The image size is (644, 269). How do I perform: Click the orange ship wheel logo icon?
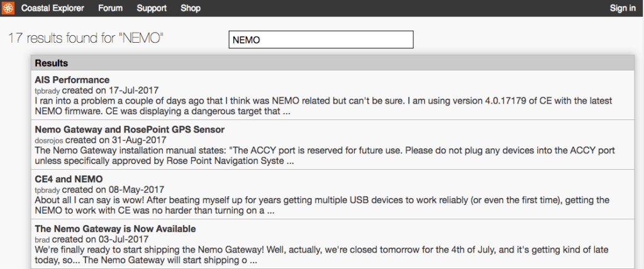(x=8, y=8)
